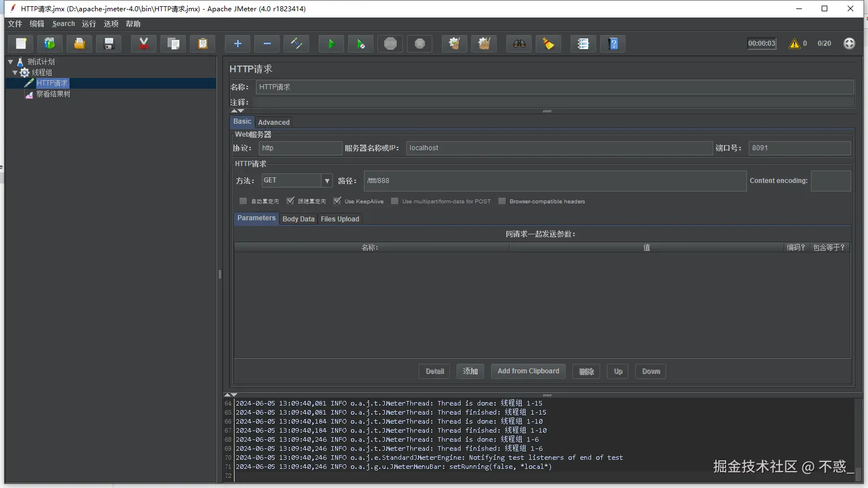Click the 添加 button
868x488 pixels.
pyautogui.click(x=470, y=371)
